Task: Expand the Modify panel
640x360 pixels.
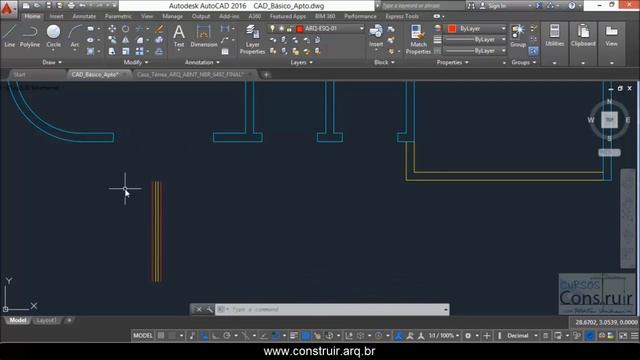Action: [136, 62]
